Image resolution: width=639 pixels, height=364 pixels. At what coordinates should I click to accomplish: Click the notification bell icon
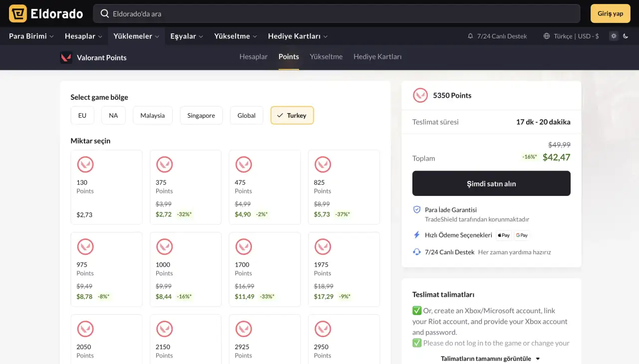(470, 36)
